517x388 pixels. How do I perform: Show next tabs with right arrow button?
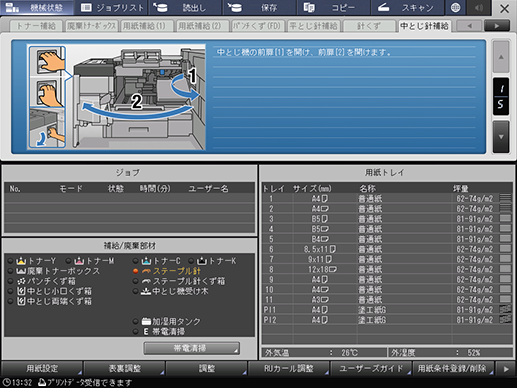tap(497, 26)
